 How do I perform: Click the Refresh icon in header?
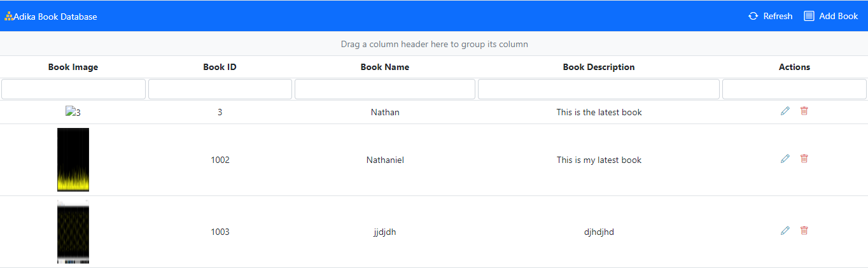coord(753,17)
